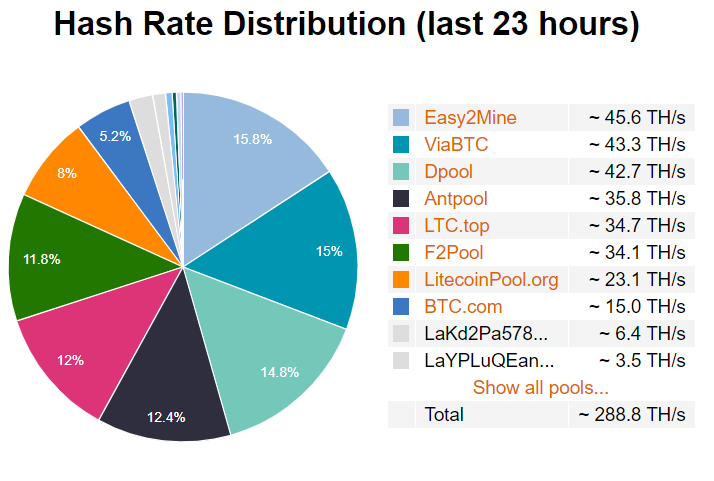Click the ~ 288.8 TH/s total value
Image resolution: width=714 pixels, height=481 pixels.
[x=632, y=414]
